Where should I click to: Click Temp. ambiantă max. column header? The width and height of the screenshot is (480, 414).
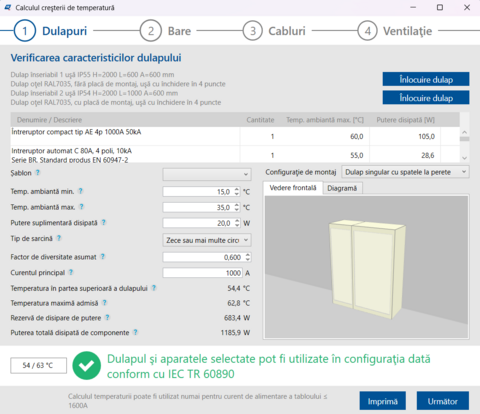pos(325,120)
